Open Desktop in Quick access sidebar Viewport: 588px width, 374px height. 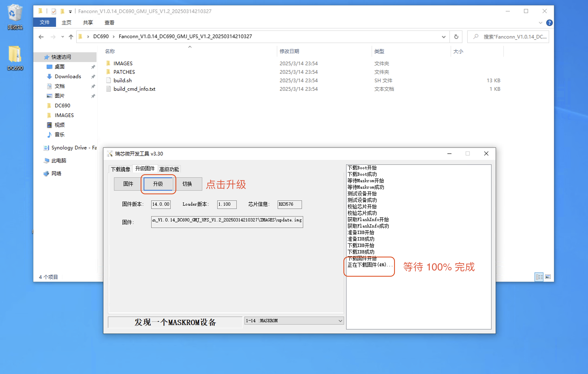(59, 67)
